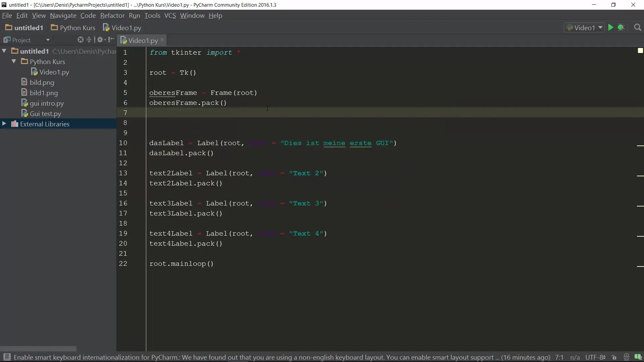Click warning stripe marker for line 10
This screenshot has height=362, width=644.
(640, 146)
